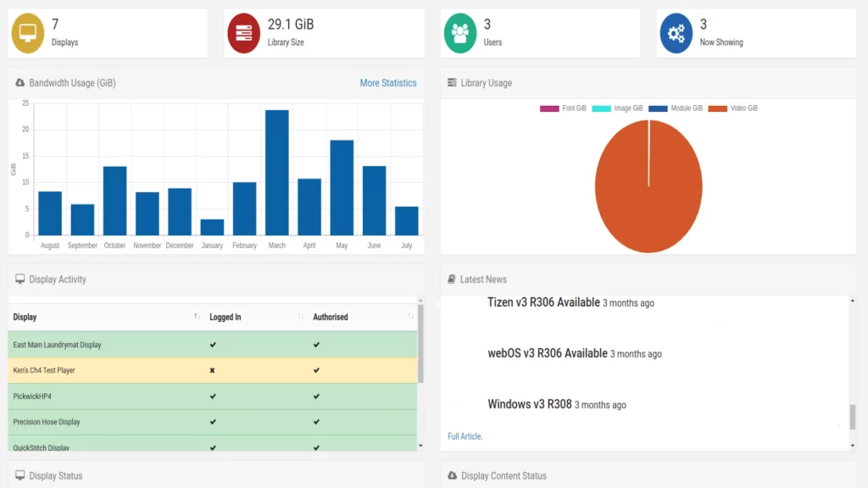Click Authorised checkmark for Precision Hose Display
This screenshot has width=868, height=488.
[316, 422]
